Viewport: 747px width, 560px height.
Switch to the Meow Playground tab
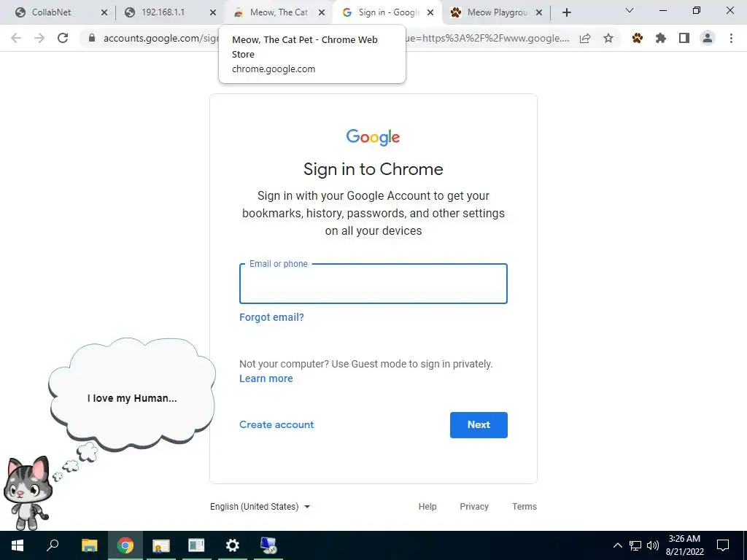coord(497,12)
